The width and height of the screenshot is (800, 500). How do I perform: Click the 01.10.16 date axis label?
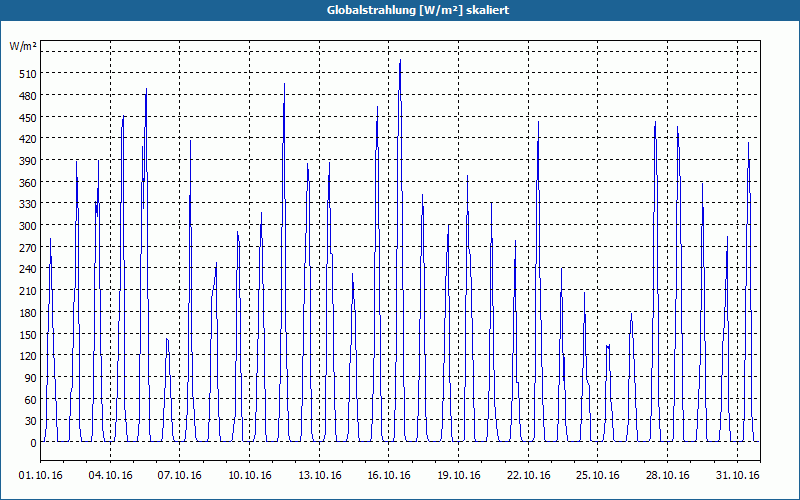pyautogui.click(x=41, y=475)
